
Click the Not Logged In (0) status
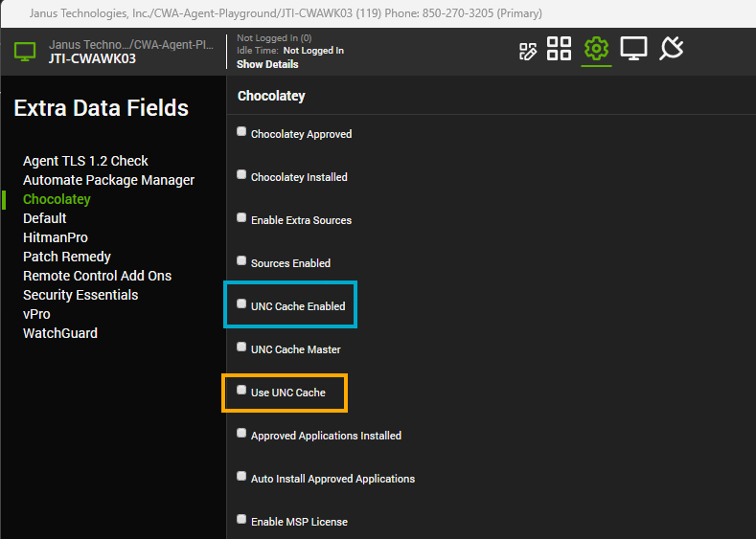pos(274,38)
